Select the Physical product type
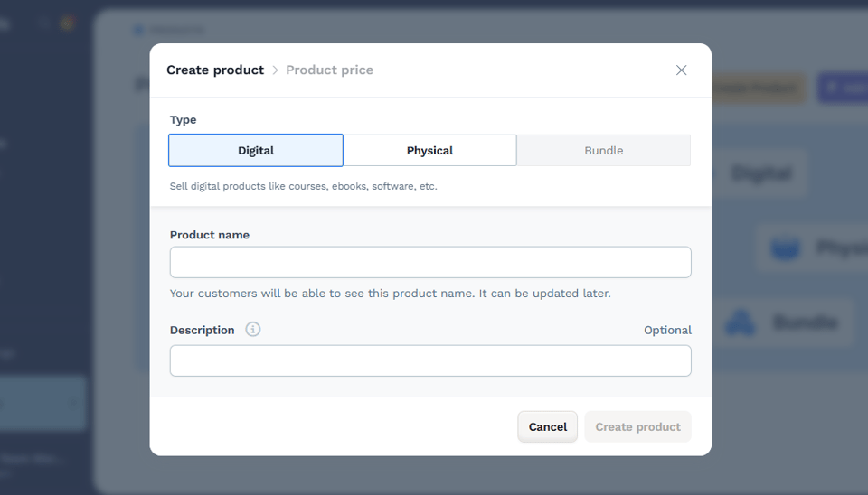This screenshot has width=868, height=495. 429,151
